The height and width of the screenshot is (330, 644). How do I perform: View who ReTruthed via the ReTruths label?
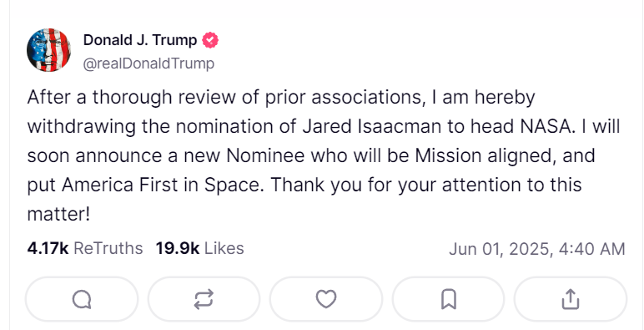pyautogui.click(x=108, y=248)
